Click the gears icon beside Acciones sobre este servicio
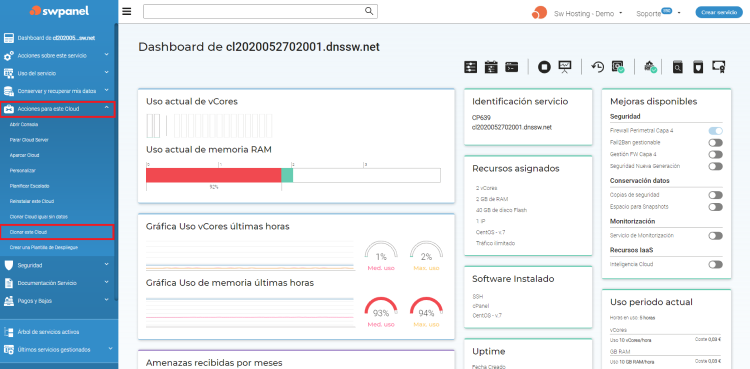The image size is (750, 369). point(9,56)
